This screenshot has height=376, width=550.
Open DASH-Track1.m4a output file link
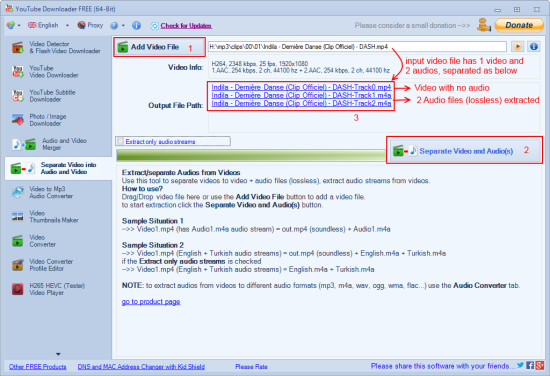pyautogui.click(x=301, y=95)
